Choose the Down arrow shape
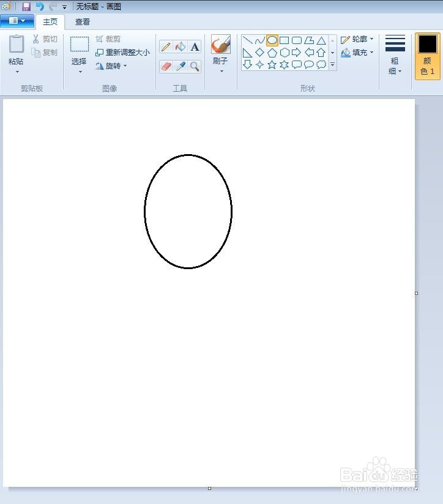The width and height of the screenshot is (443, 504). tap(247, 65)
